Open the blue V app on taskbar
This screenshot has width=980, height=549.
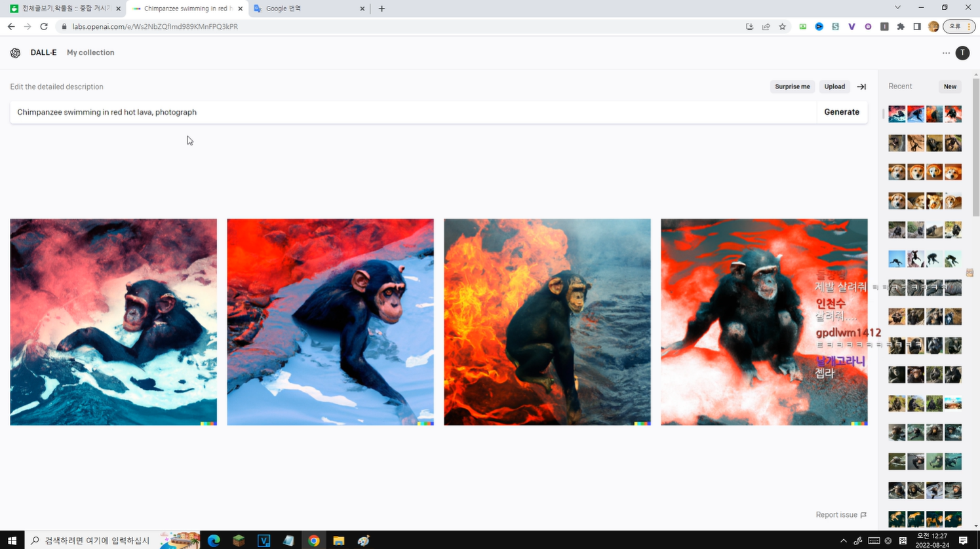(264, 540)
